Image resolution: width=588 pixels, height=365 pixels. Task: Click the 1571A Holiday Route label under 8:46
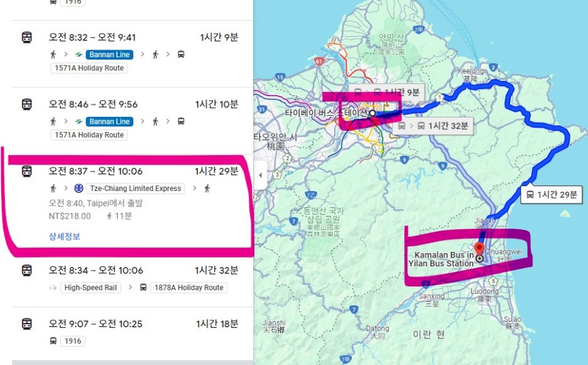(89, 135)
